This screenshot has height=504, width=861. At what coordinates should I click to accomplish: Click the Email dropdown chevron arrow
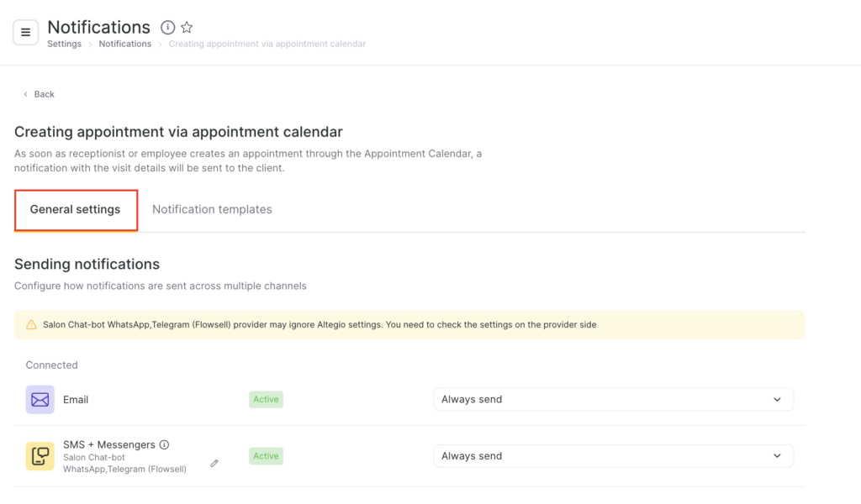(x=777, y=400)
